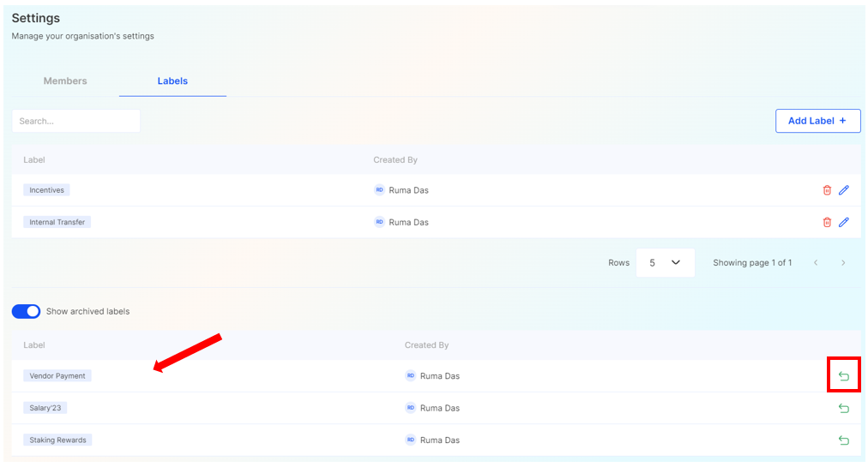Open the Rows per page dropdown
Image resolution: width=868 pixels, height=467 pixels.
click(x=665, y=263)
